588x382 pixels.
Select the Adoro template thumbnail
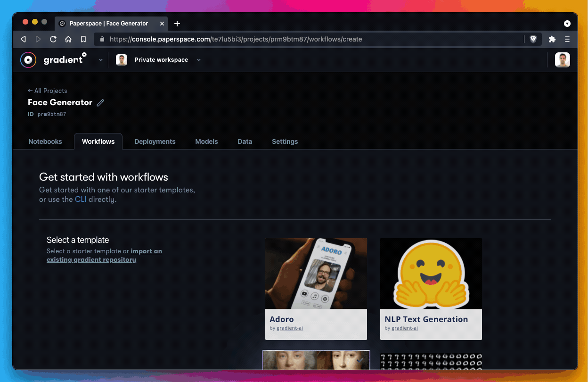pyautogui.click(x=316, y=274)
